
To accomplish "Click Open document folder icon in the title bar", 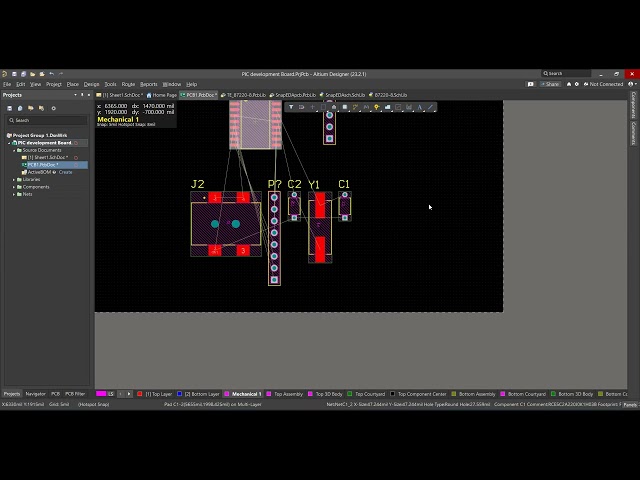I will pos(33,74).
